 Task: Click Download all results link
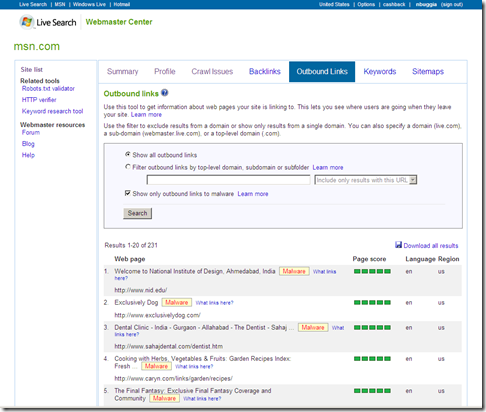point(431,246)
